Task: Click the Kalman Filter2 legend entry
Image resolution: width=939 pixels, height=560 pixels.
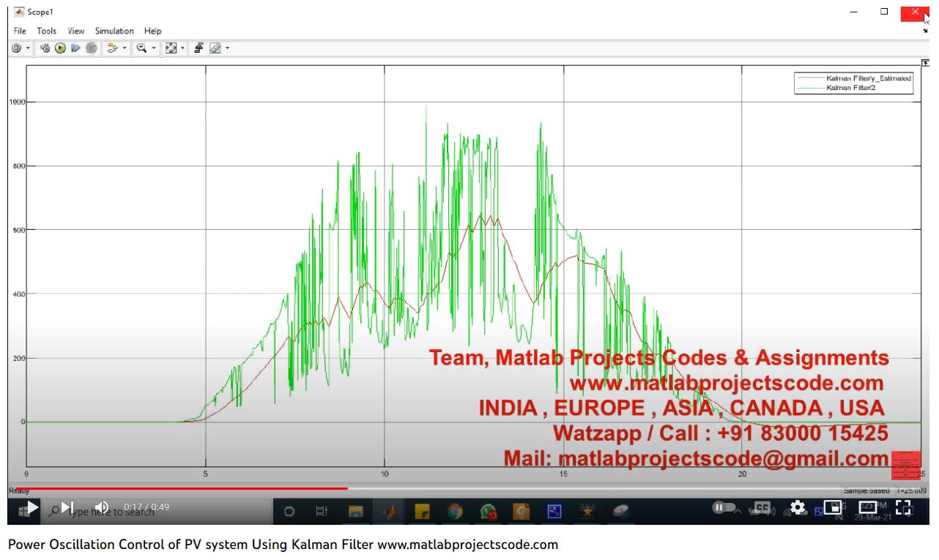Action: (x=837, y=87)
